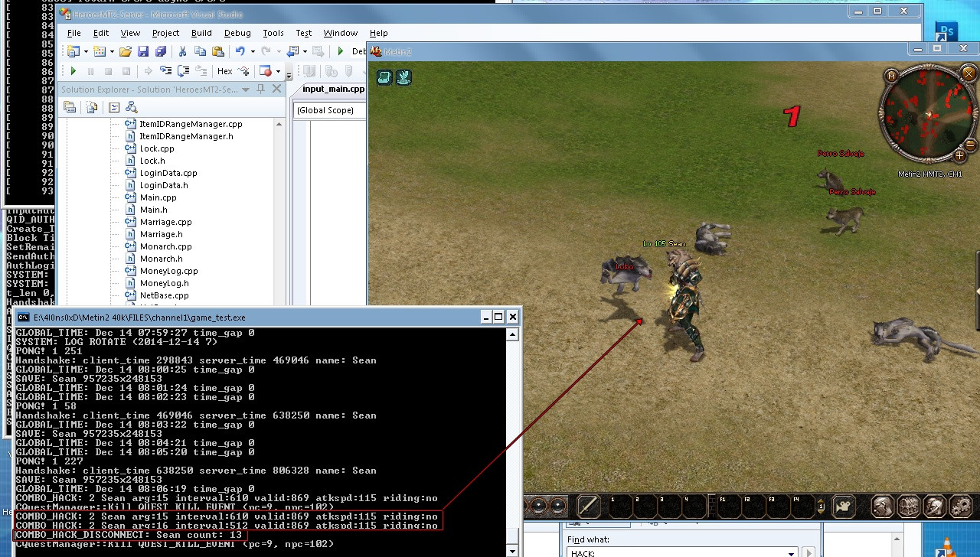Open the Build menu
This screenshot has height=557, width=980.
[x=203, y=33]
